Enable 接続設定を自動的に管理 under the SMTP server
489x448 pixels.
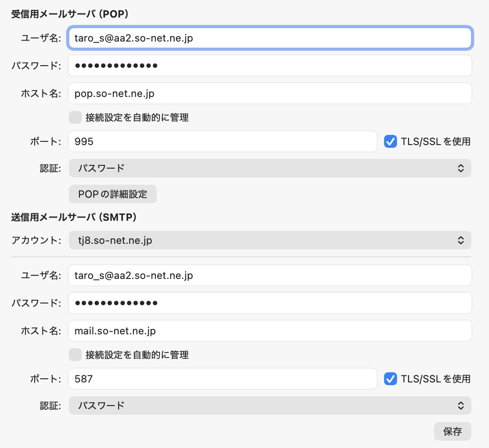(75, 355)
